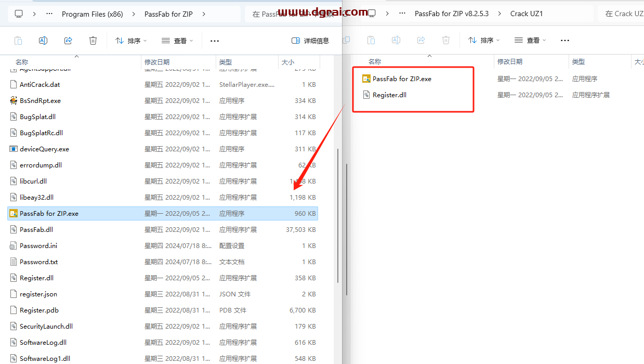Sort by 类型 column header in right window

point(579,61)
